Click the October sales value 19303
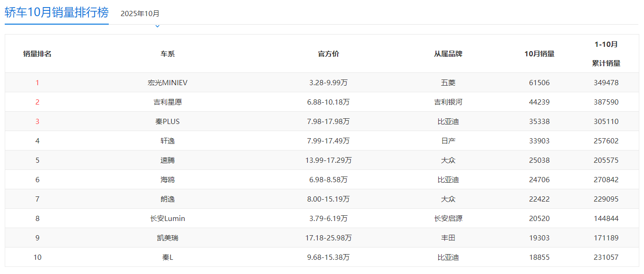Screen dimensions: 644x274 540,238
